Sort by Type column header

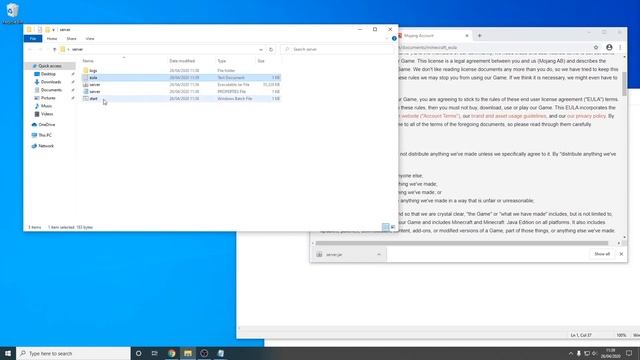coord(222,61)
